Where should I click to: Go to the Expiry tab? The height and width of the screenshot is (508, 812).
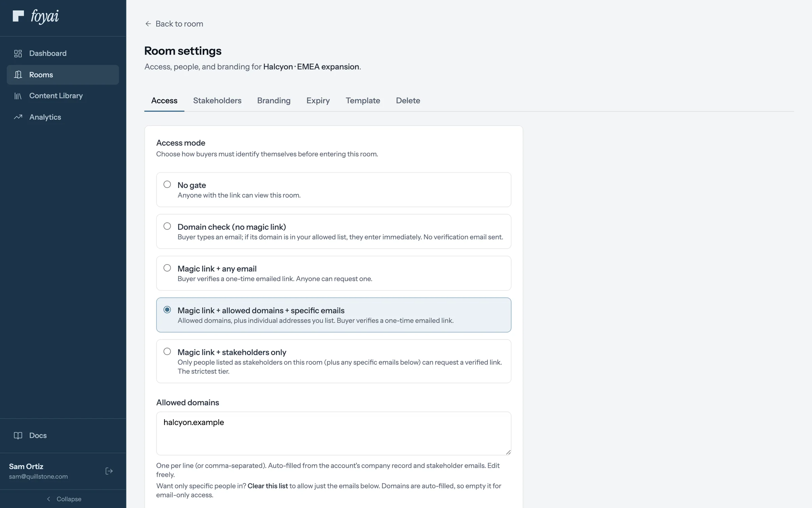[x=318, y=101]
